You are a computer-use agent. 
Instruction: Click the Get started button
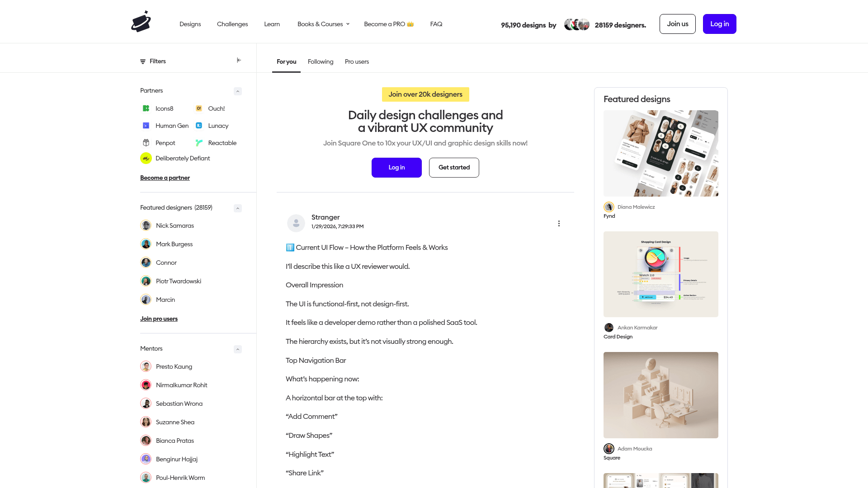pos(454,168)
